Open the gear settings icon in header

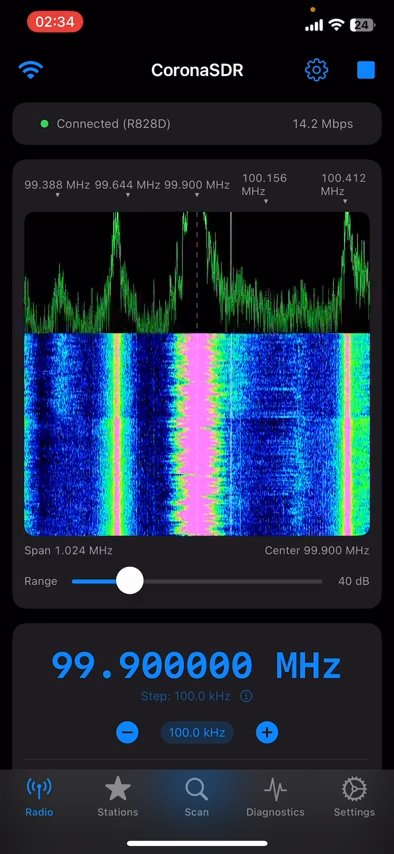click(x=316, y=70)
